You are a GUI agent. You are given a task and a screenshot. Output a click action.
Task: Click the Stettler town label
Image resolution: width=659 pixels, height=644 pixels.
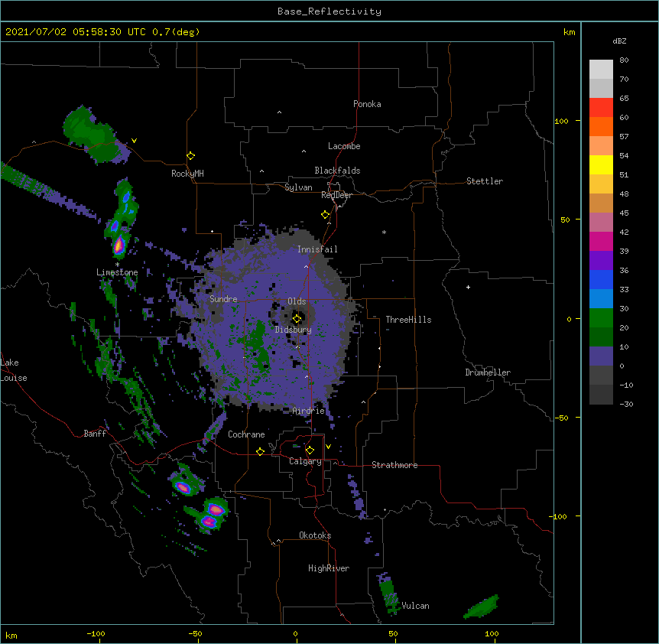pos(485,181)
